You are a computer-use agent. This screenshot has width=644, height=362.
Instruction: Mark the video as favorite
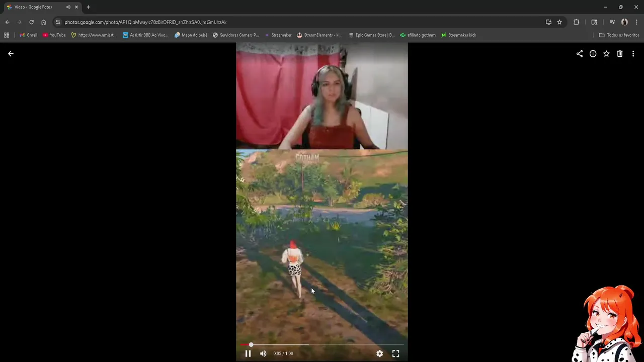606,54
